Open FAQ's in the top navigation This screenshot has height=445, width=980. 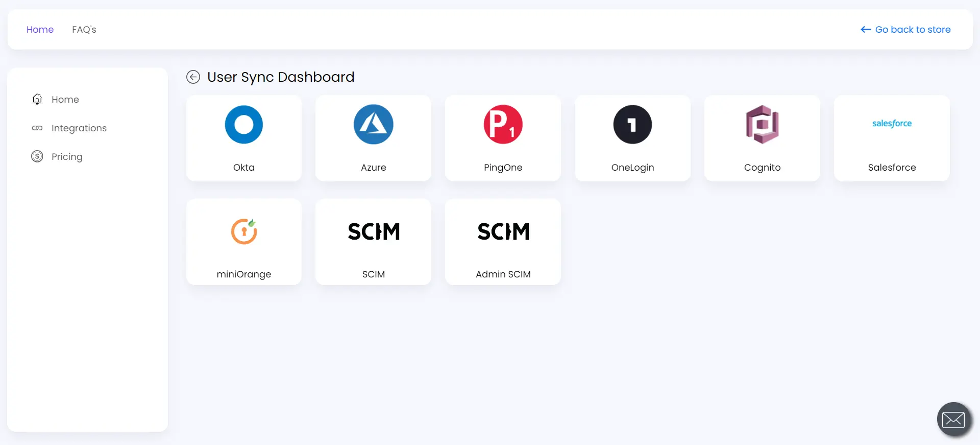tap(84, 30)
